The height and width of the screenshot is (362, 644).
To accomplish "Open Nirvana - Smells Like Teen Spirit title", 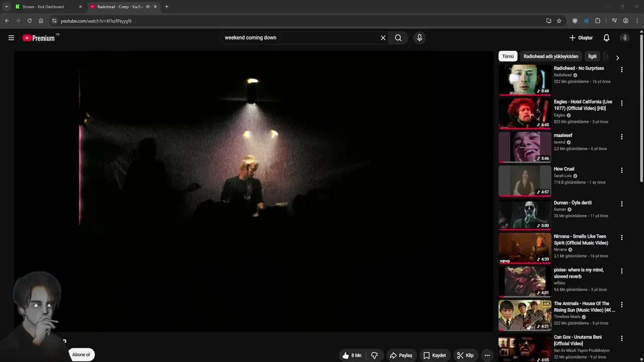I will click(x=581, y=239).
